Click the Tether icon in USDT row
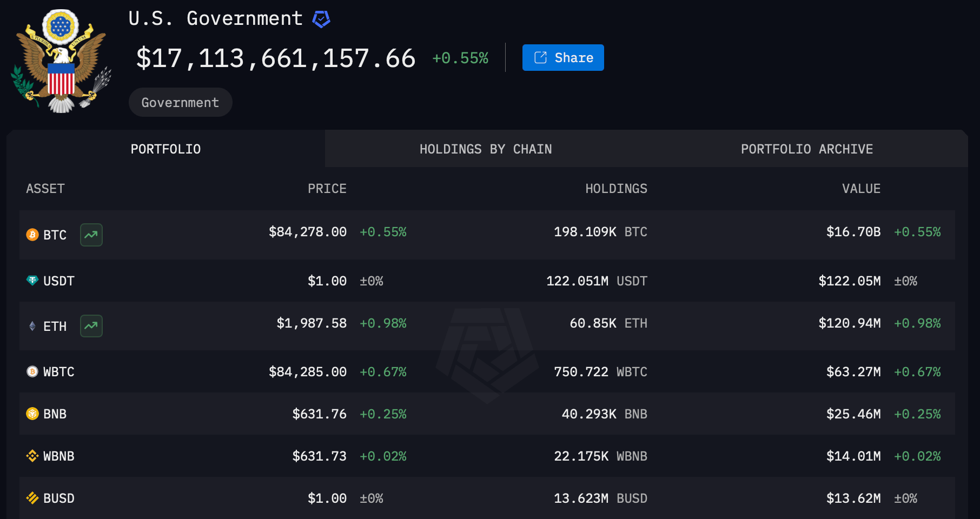 (32, 281)
